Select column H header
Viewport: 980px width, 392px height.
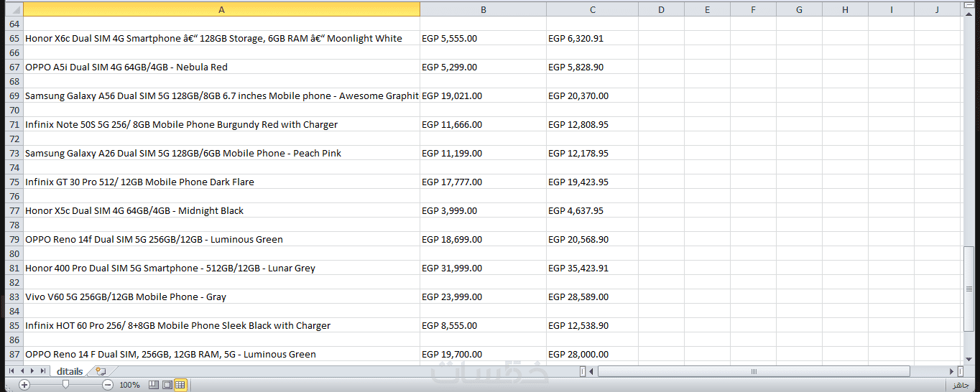(x=845, y=9)
